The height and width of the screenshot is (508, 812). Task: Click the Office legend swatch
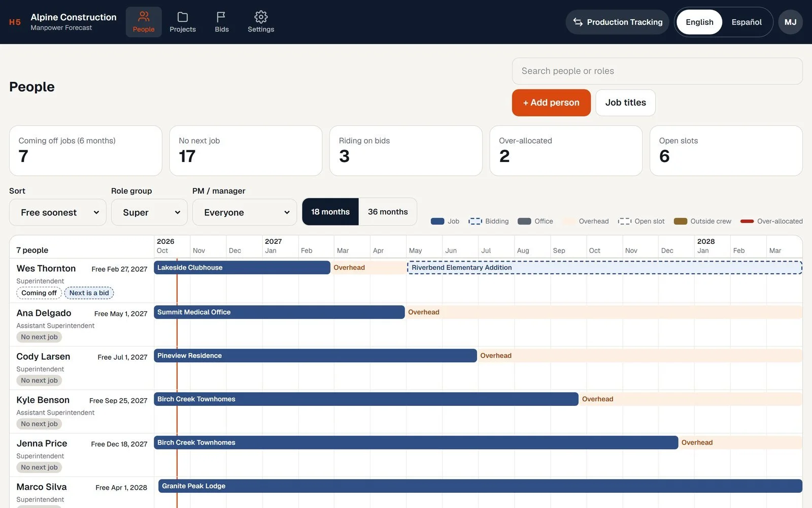(524, 221)
